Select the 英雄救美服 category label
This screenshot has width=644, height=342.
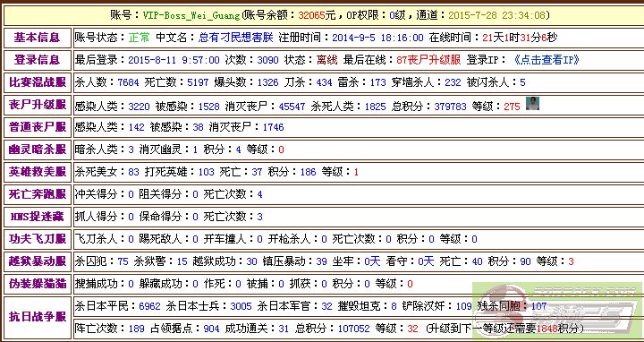tap(38, 171)
